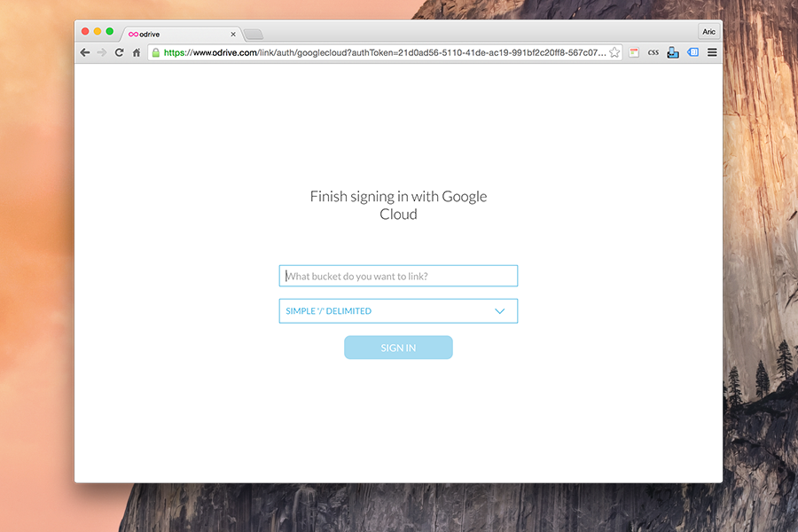Open the Chrome hamburger menu
This screenshot has width=798, height=532.
[712, 52]
